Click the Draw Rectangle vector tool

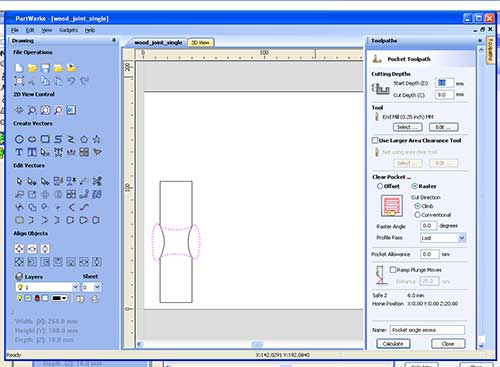click(45, 139)
